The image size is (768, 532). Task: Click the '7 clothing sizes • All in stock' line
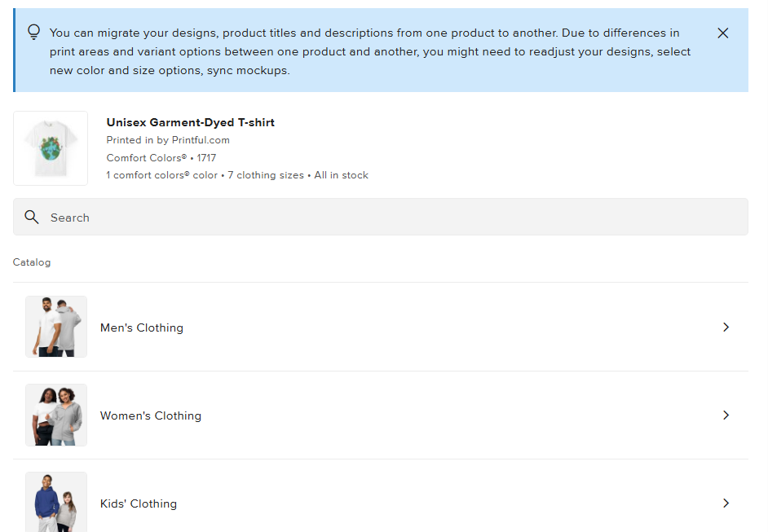click(x=298, y=175)
